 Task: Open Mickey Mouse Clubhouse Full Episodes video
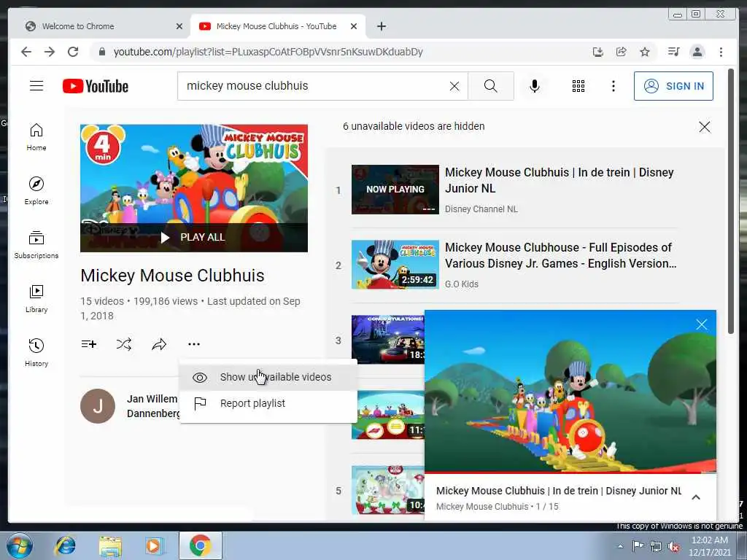(x=561, y=255)
